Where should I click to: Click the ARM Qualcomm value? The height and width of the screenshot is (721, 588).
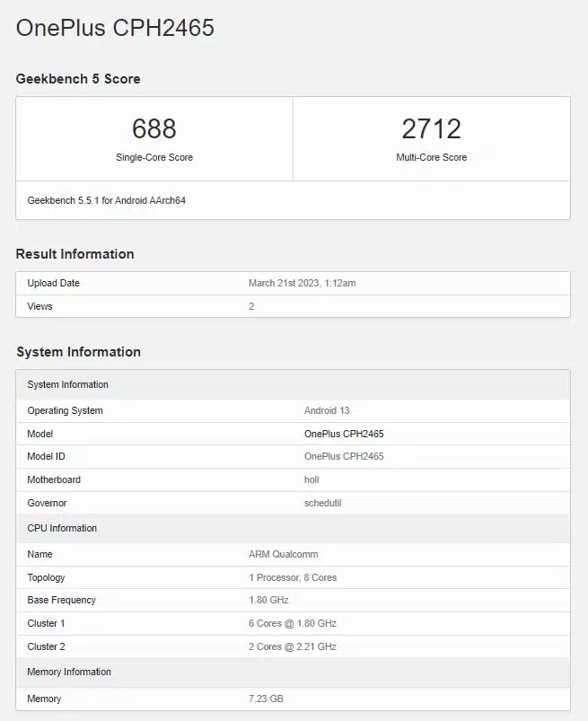pyautogui.click(x=283, y=554)
